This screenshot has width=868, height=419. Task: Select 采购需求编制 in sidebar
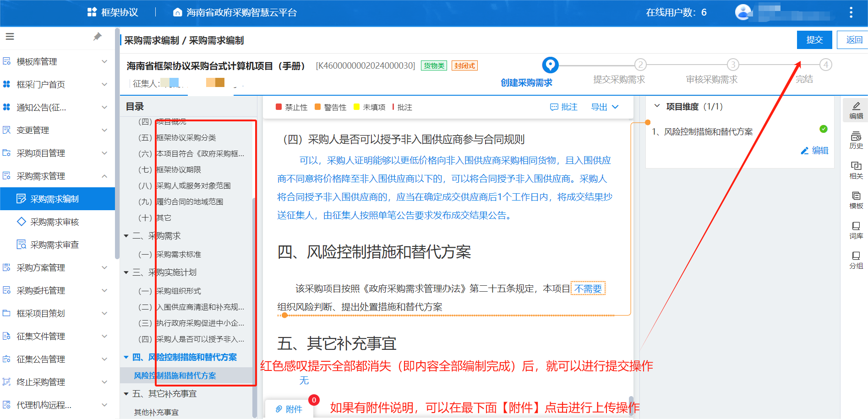(x=57, y=199)
